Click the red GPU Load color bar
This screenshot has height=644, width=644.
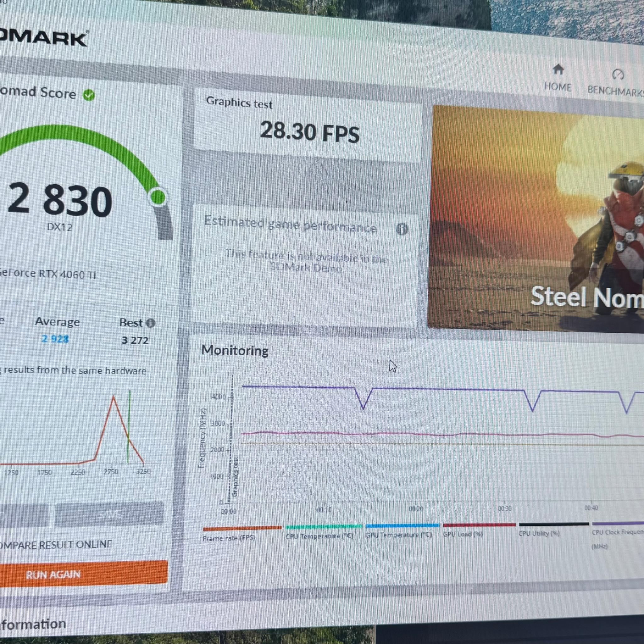[479, 525]
